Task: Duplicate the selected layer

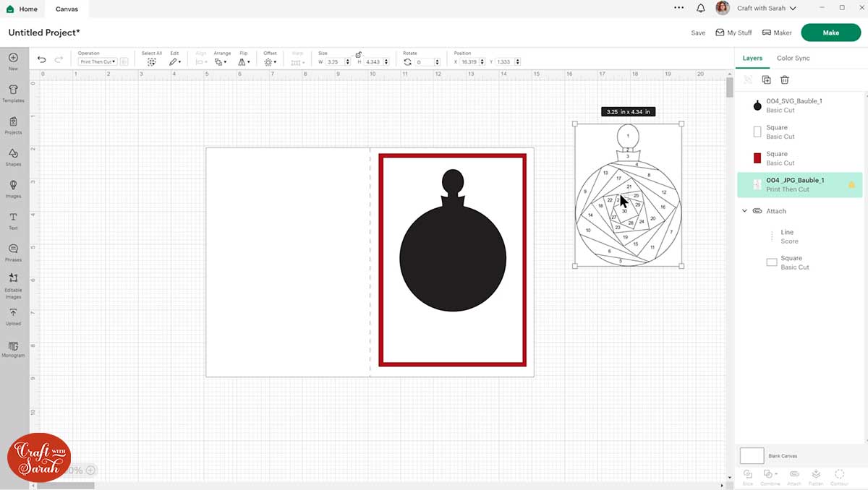Action: click(x=766, y=80)
